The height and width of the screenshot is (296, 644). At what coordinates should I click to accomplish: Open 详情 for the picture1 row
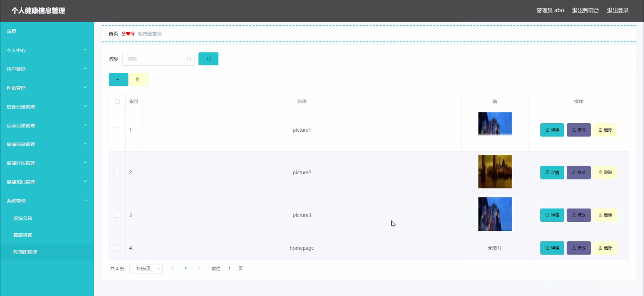tap(552, 130)
